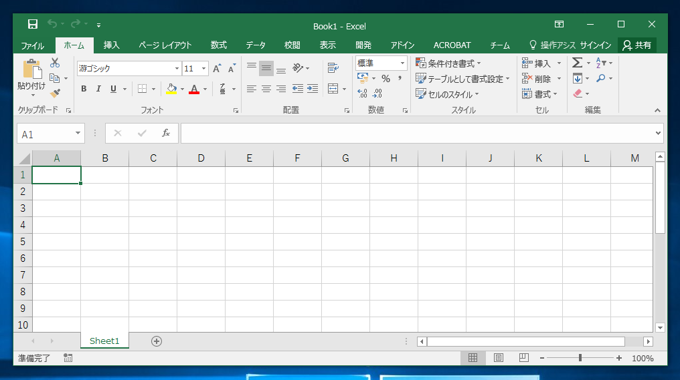Decrease indent of cell content

pos(298,89)
